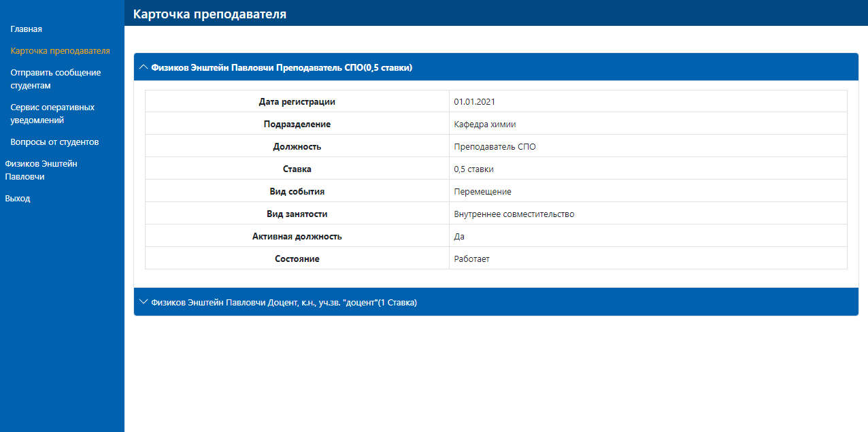The width and height of the screenshot is (868, 432).
Task: Click Преподаватель СПО value in Должность row
Action: point(495,147)
